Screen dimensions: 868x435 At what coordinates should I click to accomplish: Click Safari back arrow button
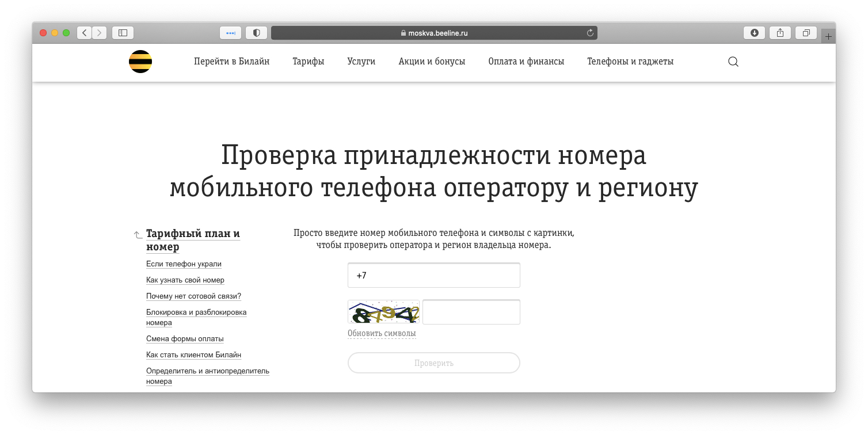pyautogui.click(x=85, y=33)
